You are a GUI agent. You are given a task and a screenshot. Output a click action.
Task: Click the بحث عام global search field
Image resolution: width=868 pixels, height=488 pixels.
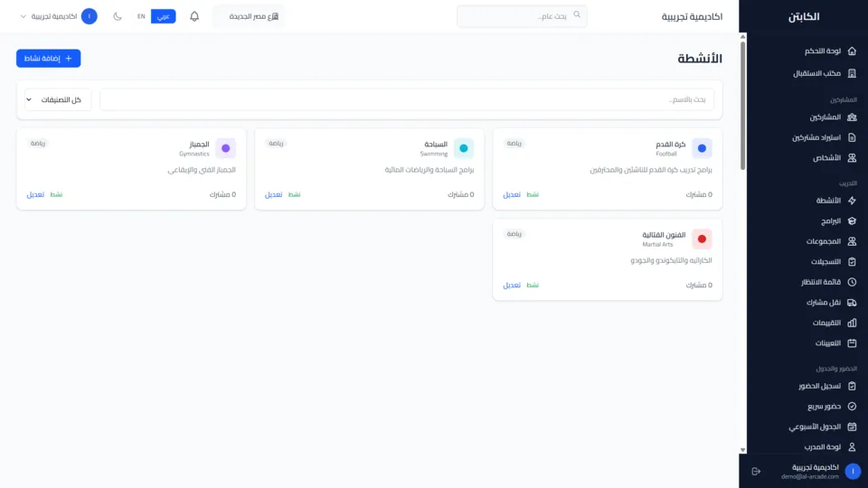tap(522, 16)
